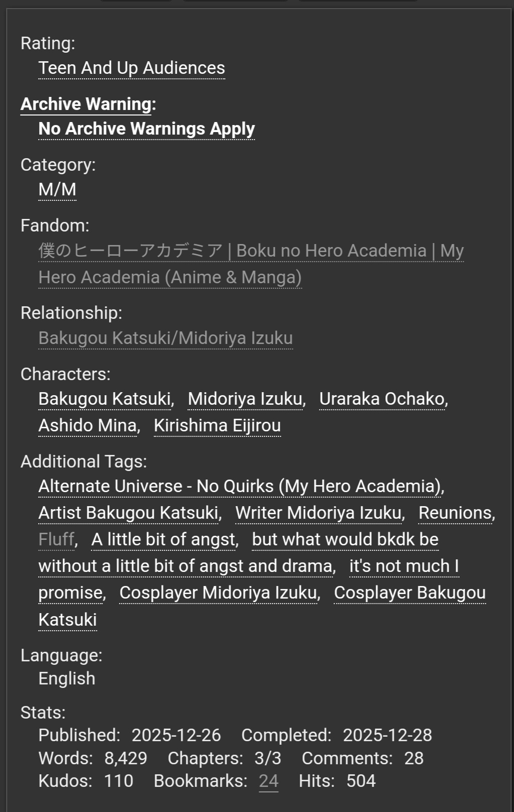
Task: Open the Teen And Up Audiences rating tag
Action: [132, 68]
